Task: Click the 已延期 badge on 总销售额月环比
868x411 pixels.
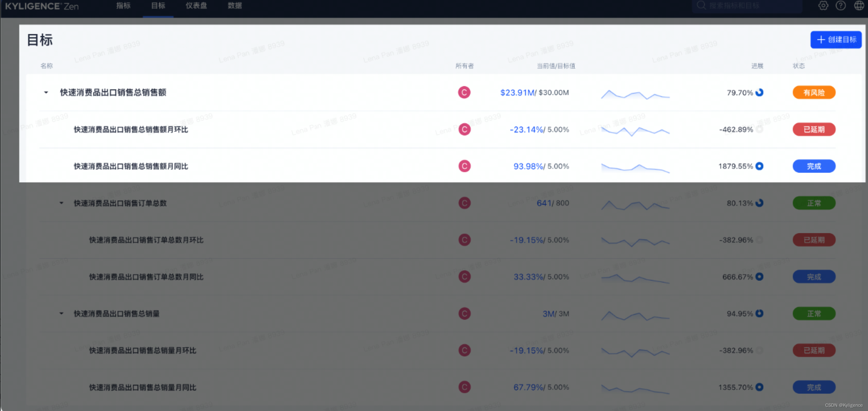Action: click(x=814, y=129)
